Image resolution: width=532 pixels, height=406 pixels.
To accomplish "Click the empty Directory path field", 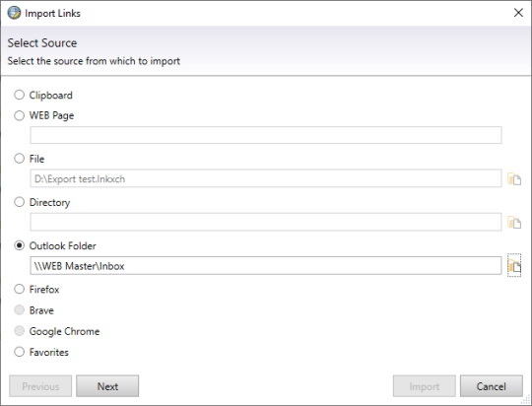I will point(266,222).
